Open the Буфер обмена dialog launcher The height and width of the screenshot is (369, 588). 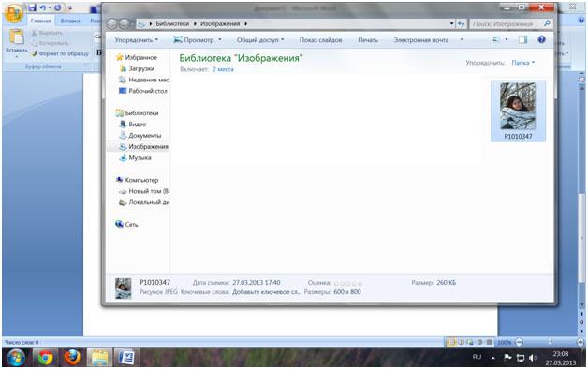87,66
